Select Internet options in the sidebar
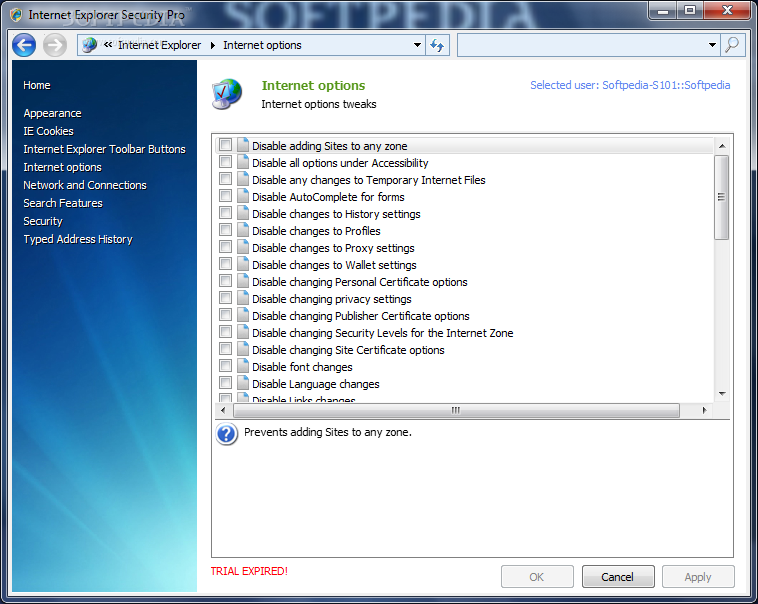Viewport: 758px width, 604px height. [x=62, y=167]
